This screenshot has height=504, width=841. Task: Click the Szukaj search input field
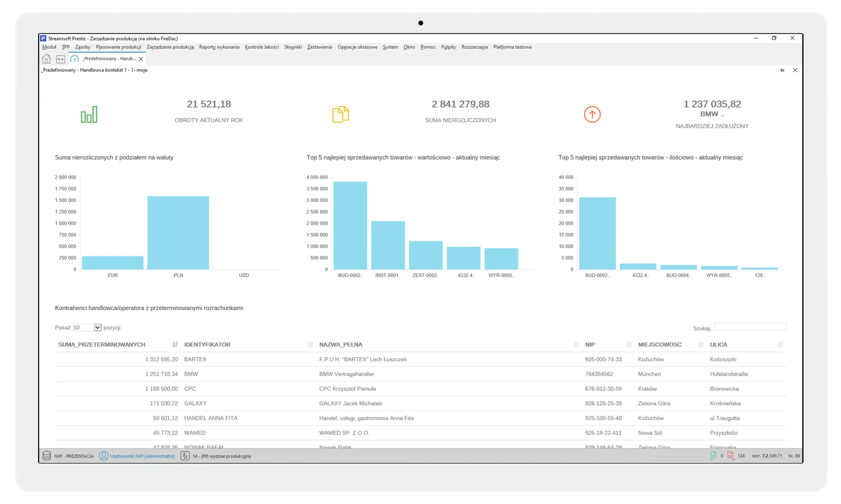point(750,327)
